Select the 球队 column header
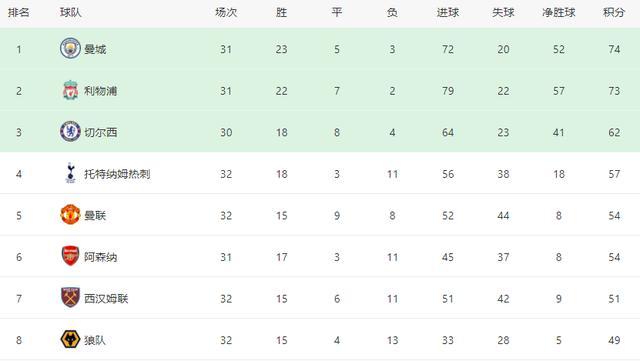This screenshot has width=640, height=361. coord(71,13)
